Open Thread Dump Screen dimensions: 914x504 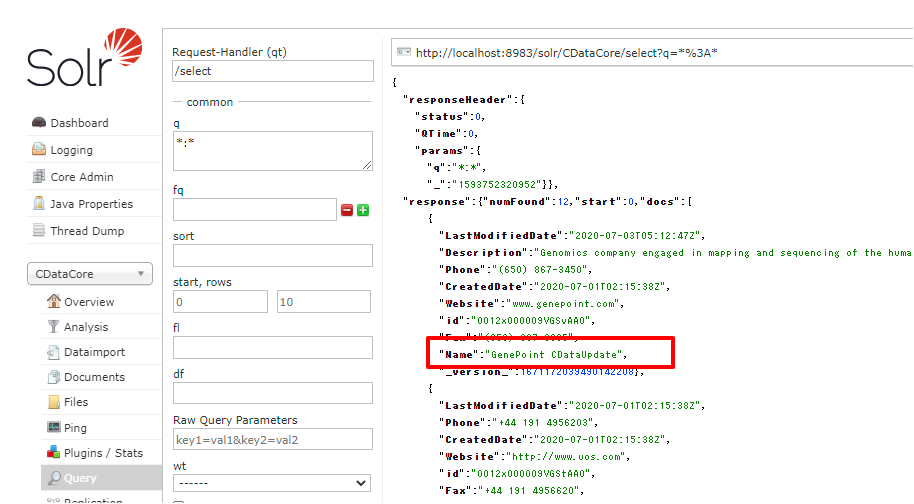pos(87,231)
